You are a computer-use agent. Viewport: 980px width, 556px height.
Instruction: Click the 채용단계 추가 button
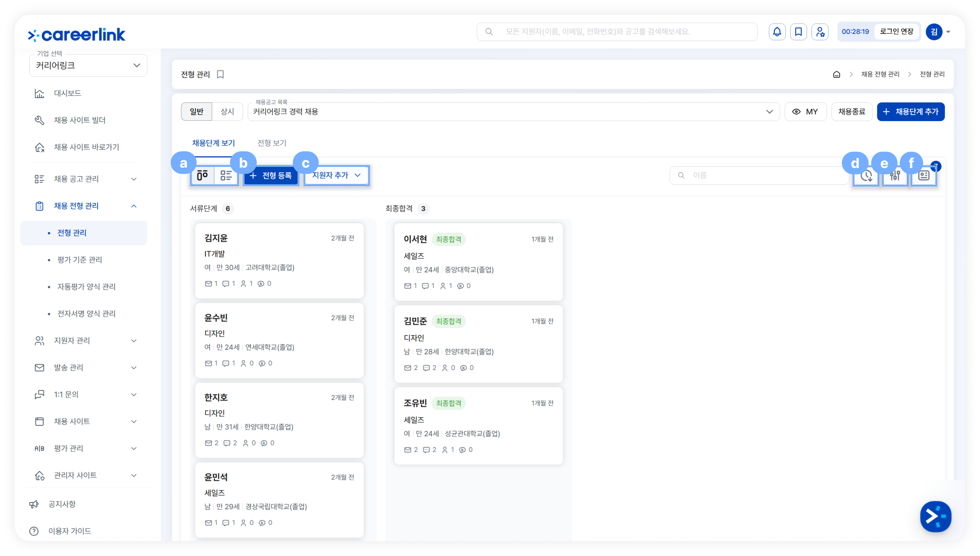pyautogui.click(x=911, y=111)
